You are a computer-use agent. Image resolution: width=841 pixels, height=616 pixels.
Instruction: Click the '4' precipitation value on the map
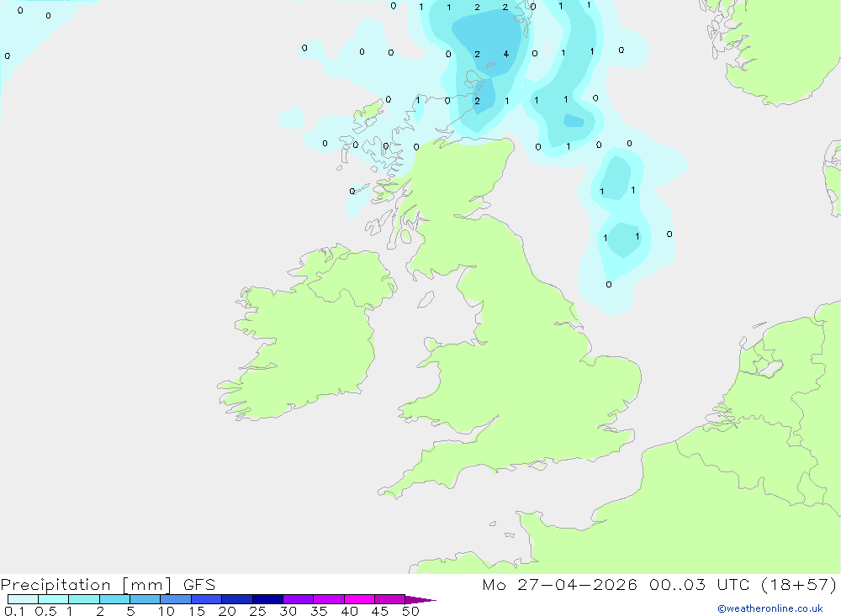[x=505, y=54]
